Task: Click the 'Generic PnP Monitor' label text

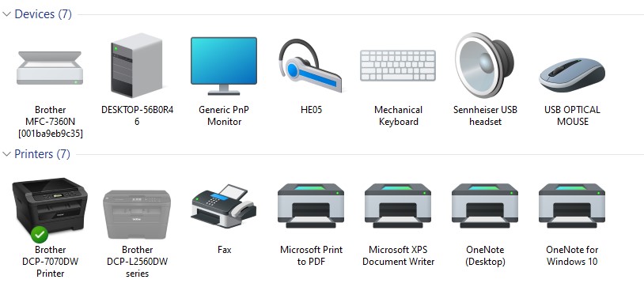Action: click(224, 115)
